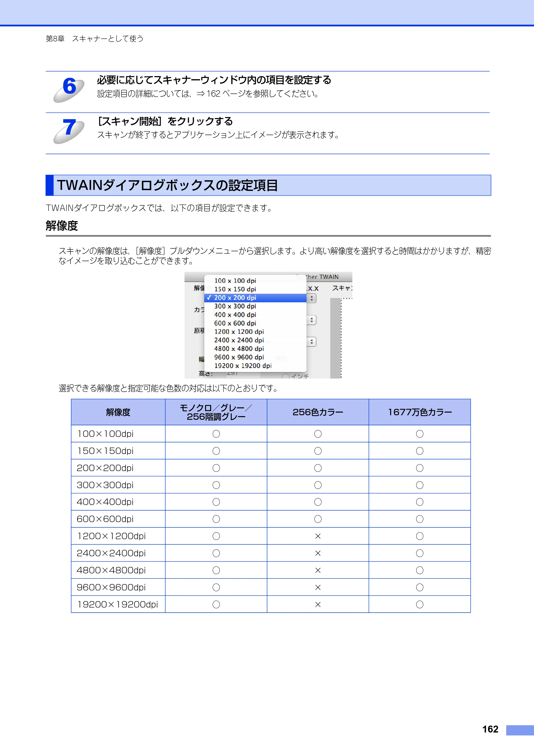Click table cell 200×200dpi
Screen dimensions: 534x756
(x=118, y=468)
